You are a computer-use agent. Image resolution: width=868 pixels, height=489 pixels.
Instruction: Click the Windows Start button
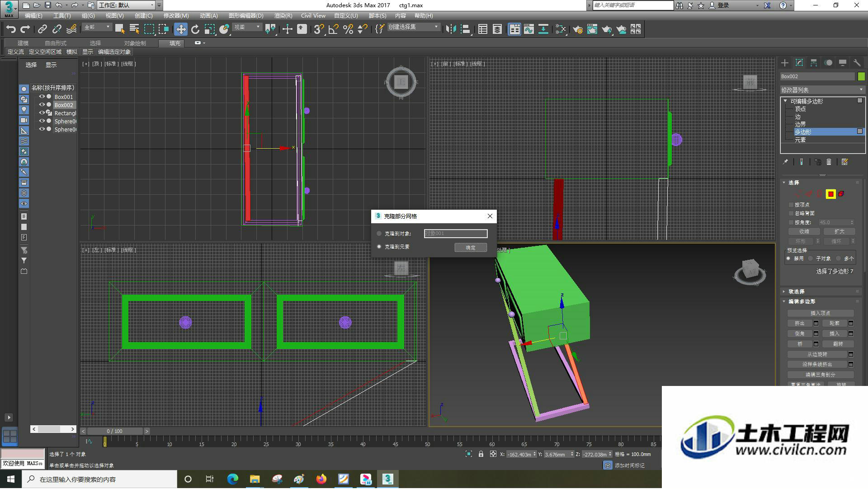pyautogui.click(x=11, y=479)
